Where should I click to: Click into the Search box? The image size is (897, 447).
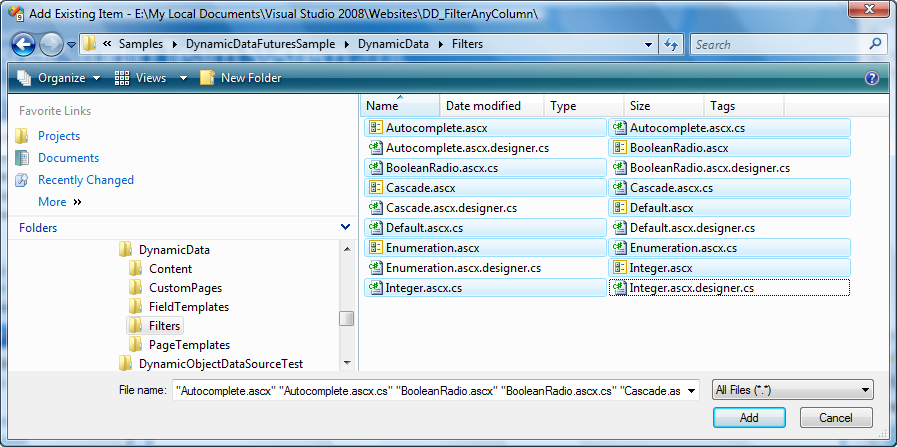point(779,44)
